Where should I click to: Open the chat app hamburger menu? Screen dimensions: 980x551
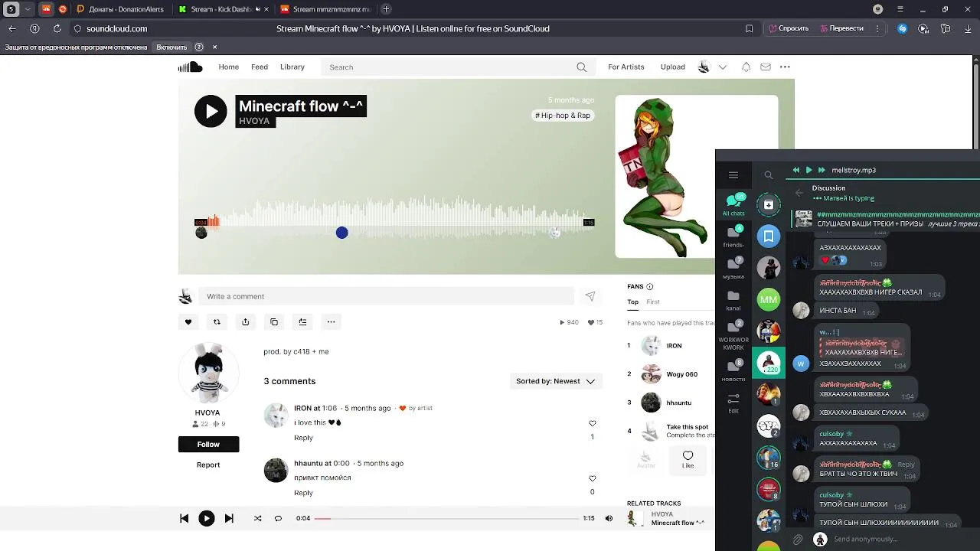733,175
